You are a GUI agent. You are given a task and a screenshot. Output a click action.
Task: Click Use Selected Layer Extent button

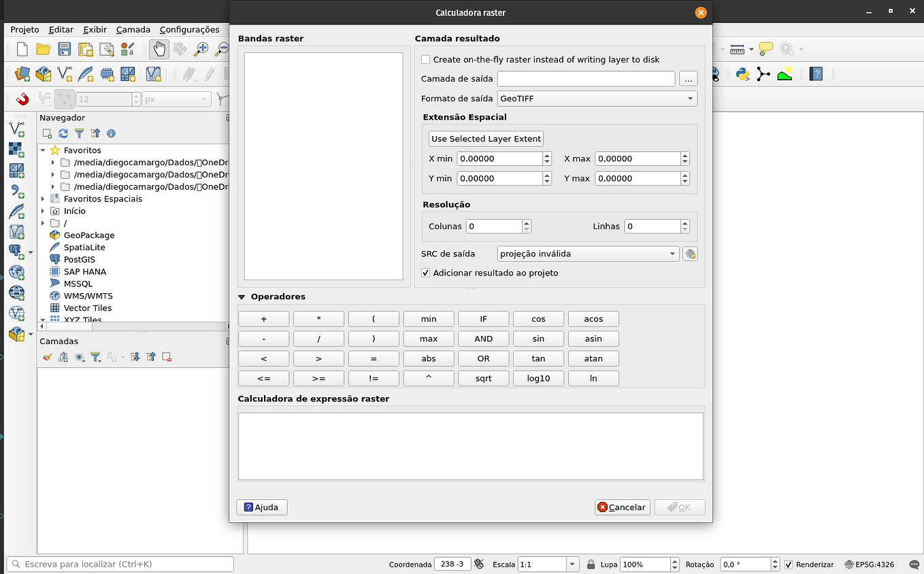486,139
